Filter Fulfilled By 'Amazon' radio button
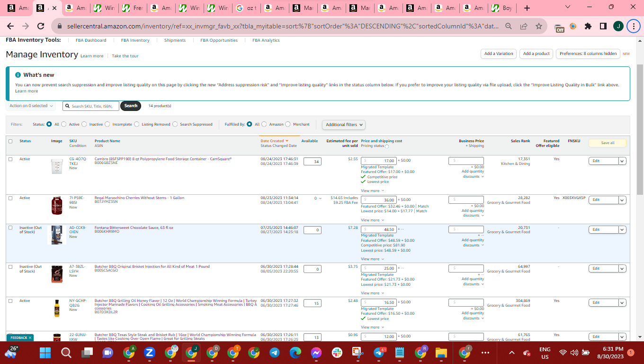 (x=264, y=124)
